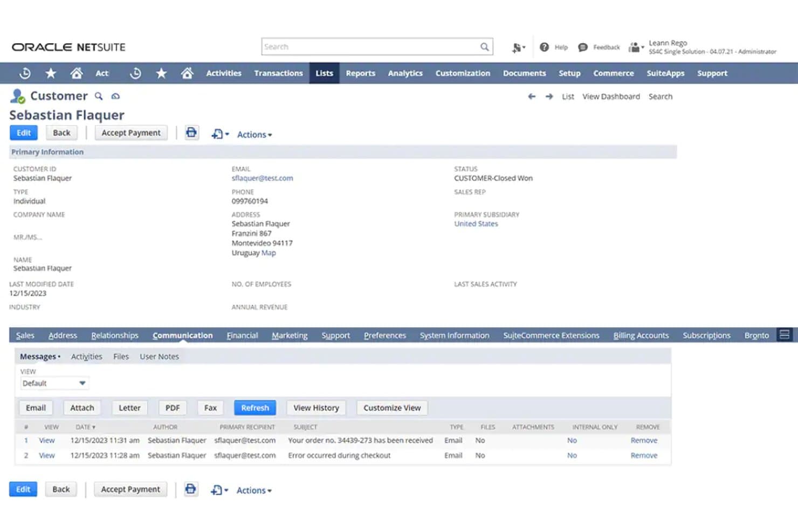
Task: Click the blue Refresh button
Action: click(x=255, y=408)
